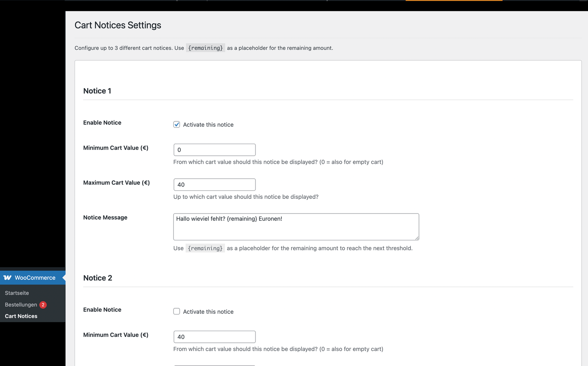Click the textarea resize handle corner
588x366 pixels.
point(417,238)
